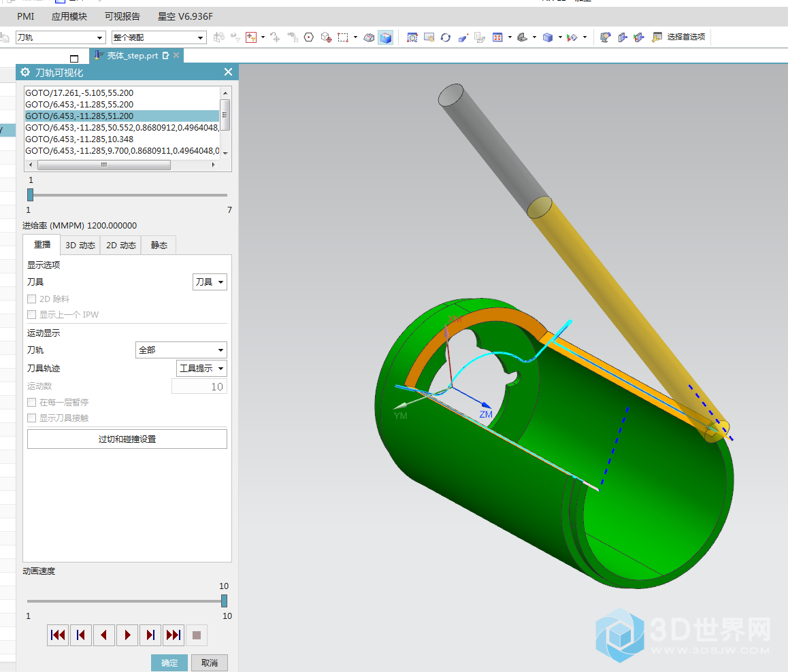Open the 全部 toolpath display dropdown
This screenshot has height=672, width=788.
pos(182,350)
